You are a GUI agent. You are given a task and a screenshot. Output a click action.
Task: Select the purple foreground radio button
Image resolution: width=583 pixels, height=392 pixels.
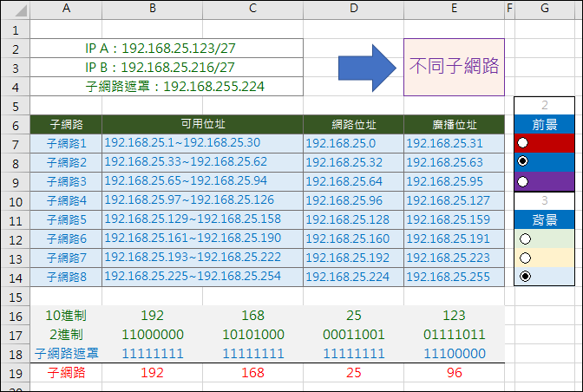(x=523, y=182)
